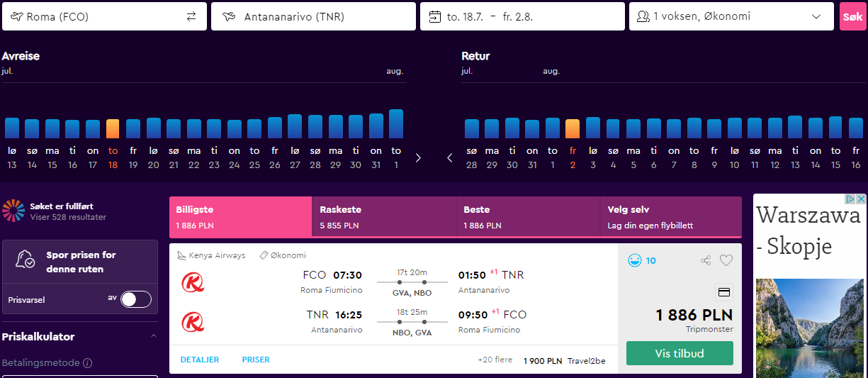Select the Raskeste tab

[x=384, y=217]
